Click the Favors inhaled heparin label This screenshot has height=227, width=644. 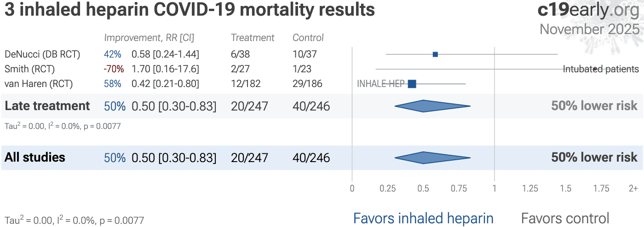coord(423,218)
